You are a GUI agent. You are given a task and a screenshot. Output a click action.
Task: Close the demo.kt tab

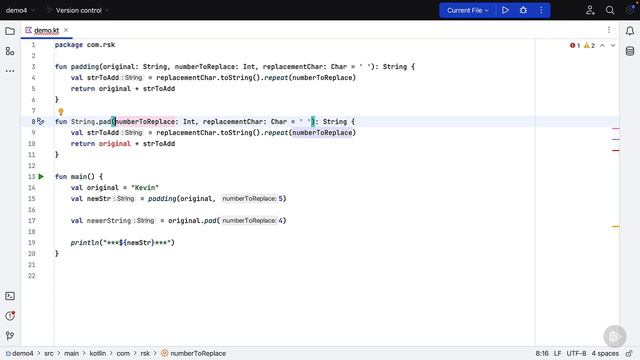(66, 30)
